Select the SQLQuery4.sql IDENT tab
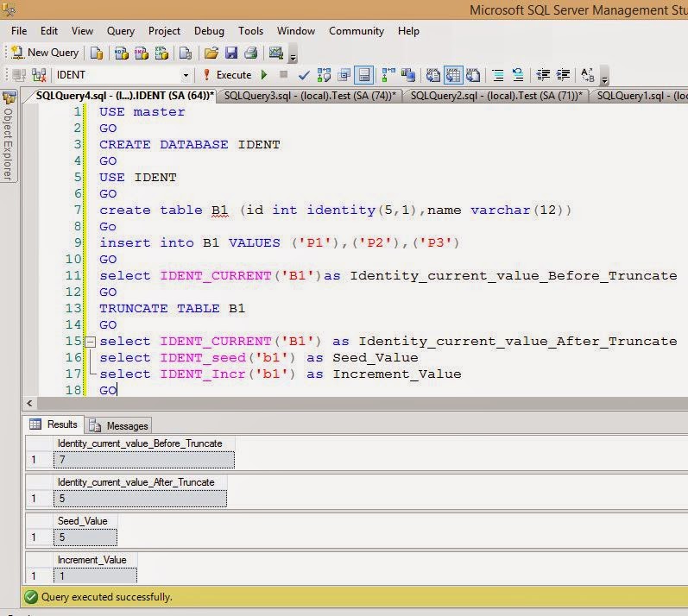688x616 pixels. [124, 96]
